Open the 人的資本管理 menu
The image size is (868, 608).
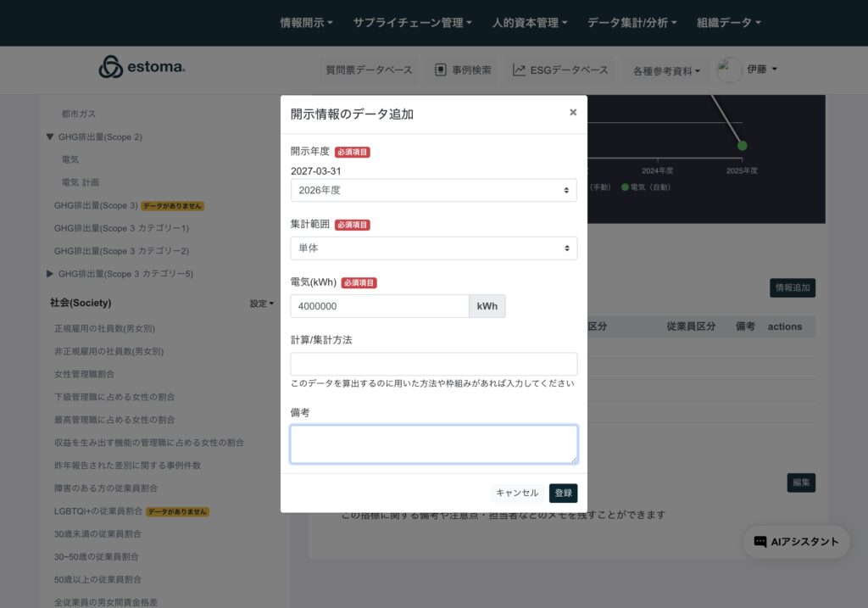(529, 23)
